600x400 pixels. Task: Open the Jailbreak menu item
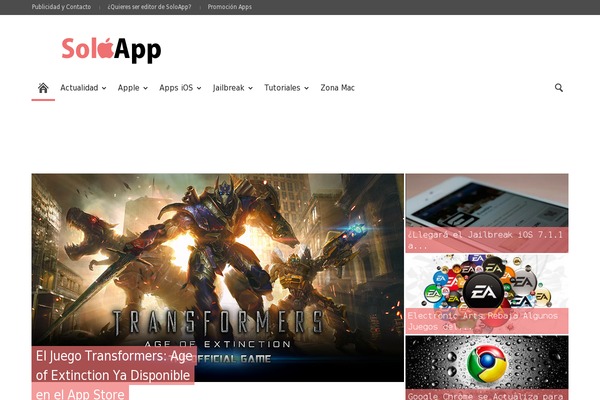tap(228, 88)
